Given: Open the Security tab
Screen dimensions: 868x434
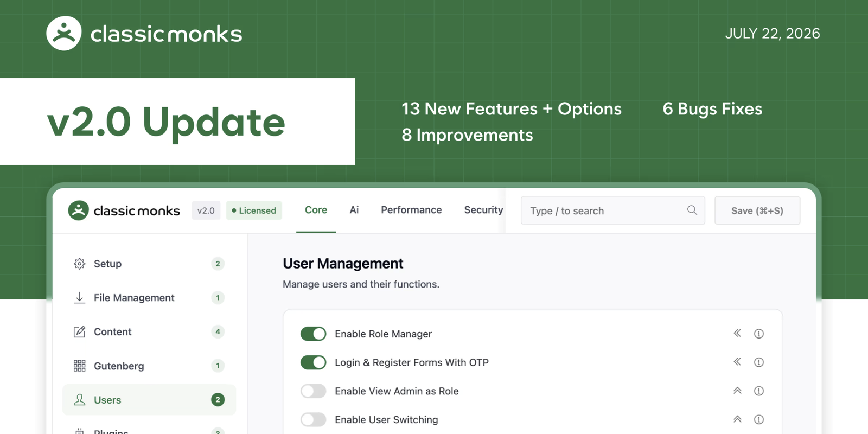Looking at the screenshot, I should click(483, 210).
